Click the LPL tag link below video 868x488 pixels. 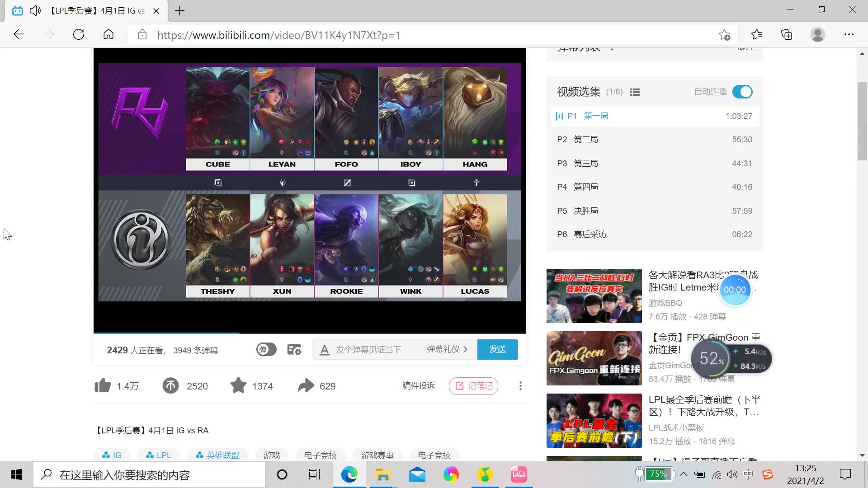(164, 455)
